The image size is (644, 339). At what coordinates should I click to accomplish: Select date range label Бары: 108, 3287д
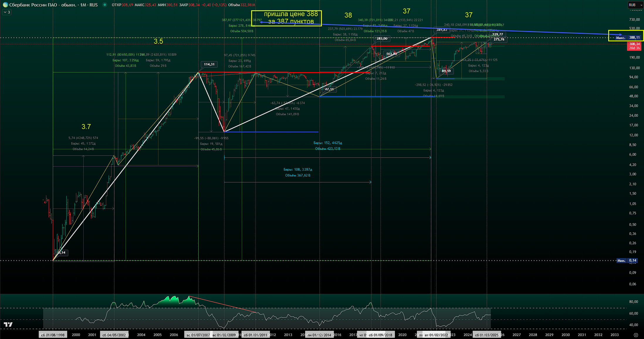(x=298, y=169)
